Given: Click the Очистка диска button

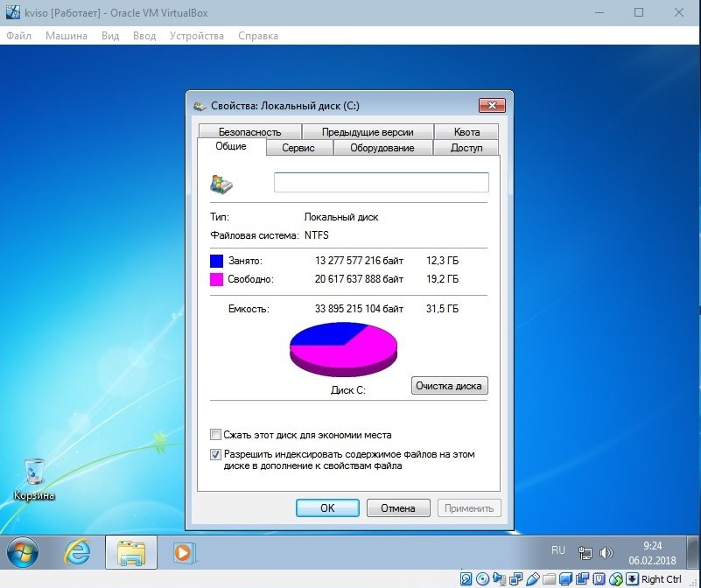Looking at the screenshot, I should [449, 386].
